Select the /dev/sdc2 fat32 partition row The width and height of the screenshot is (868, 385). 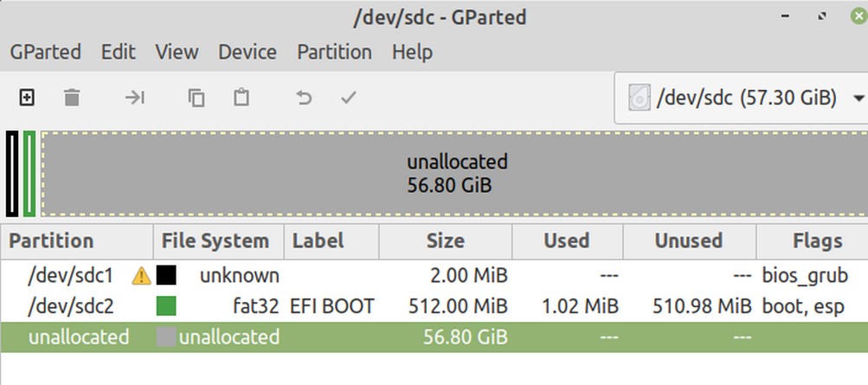coord(434,306)
